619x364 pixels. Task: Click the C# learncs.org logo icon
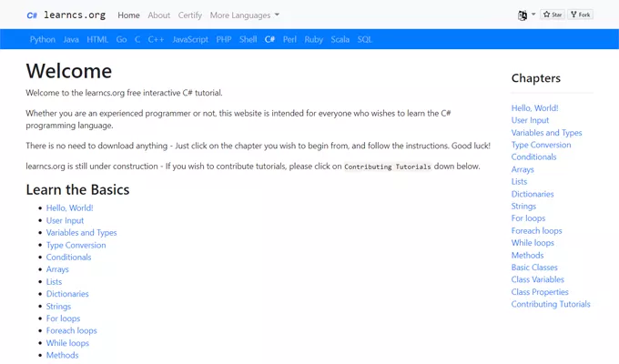(32, 15)
